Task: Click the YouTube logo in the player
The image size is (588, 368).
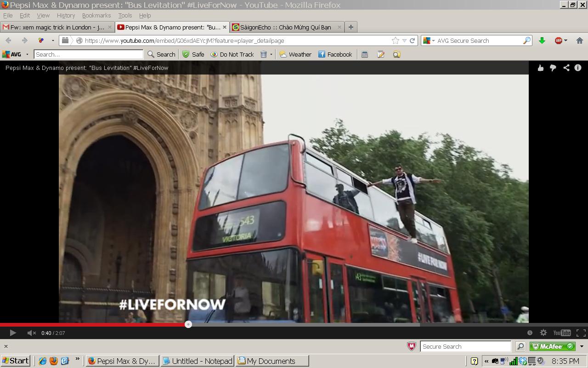Action: (x=562, y=333)
